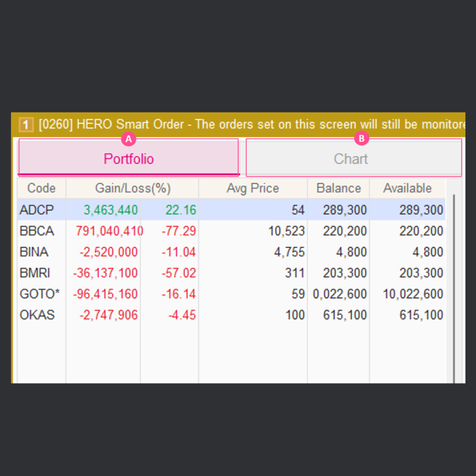Sort by the Code column header

coord(42,188)
